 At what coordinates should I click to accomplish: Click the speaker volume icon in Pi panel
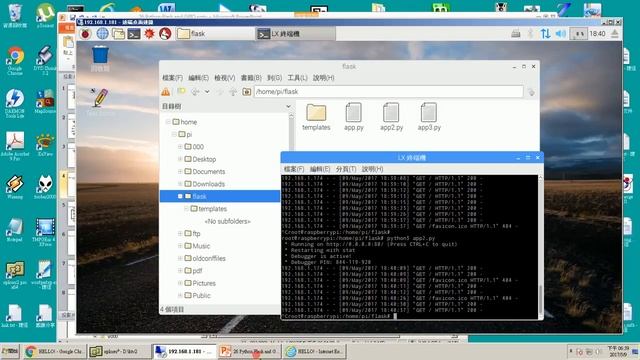click(x=561, y=34)
